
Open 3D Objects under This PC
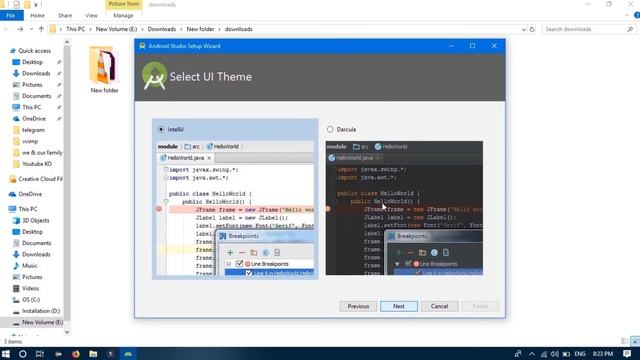[36, 220]
